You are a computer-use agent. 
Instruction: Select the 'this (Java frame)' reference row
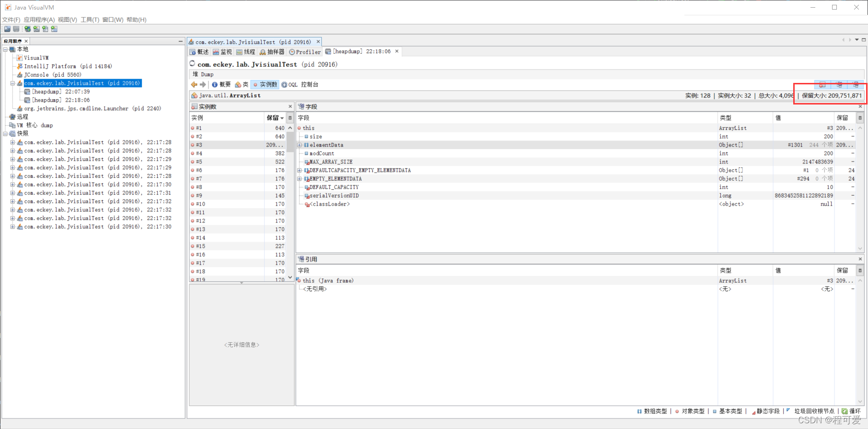click(x=576, y=280)
